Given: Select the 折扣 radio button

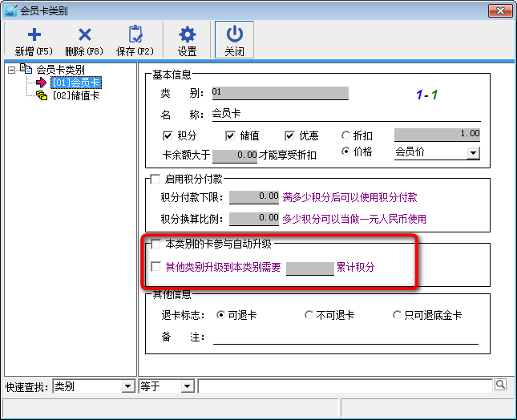Looking at the screenshot, I should tap(345, 135).
